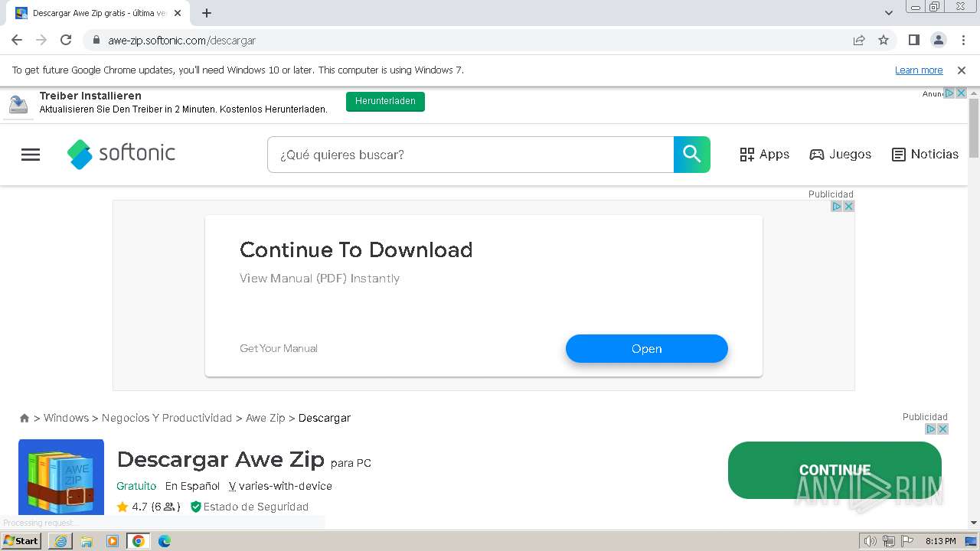Close the Descargar Awe Zip tab

pos(178,13)
